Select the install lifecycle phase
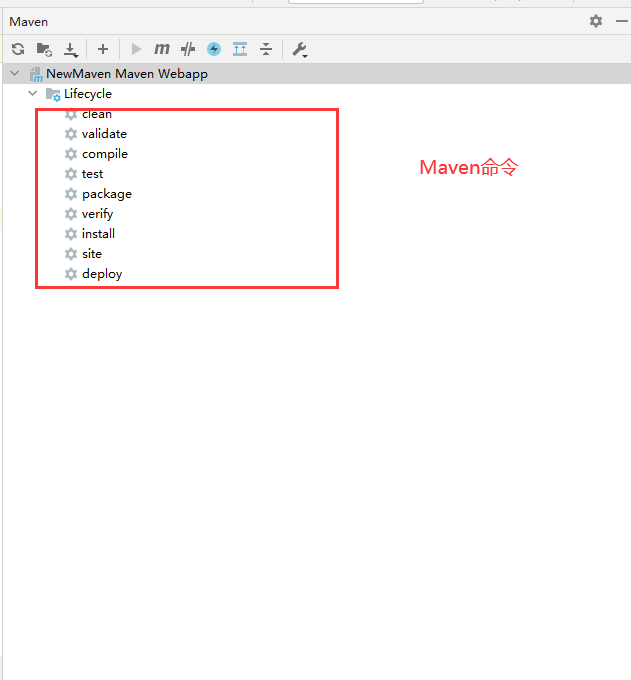This screenshot has height=680, width=631. (98, 234)
